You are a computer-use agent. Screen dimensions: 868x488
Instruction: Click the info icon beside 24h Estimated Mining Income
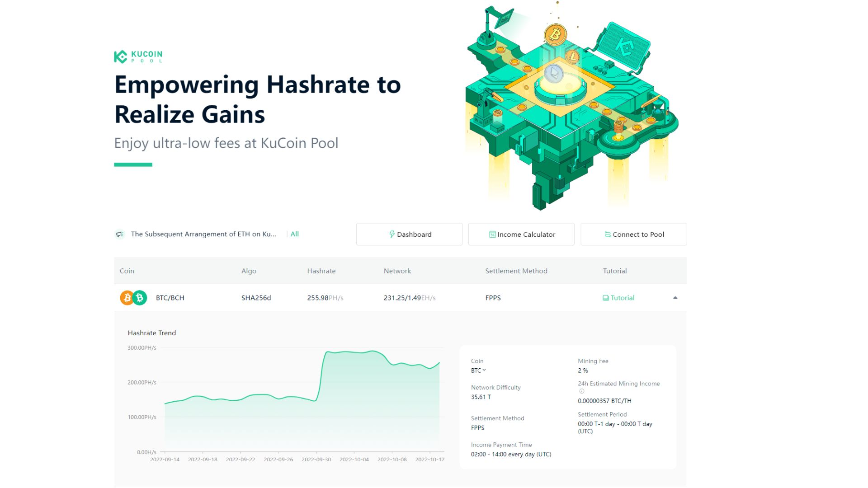click(x=582, y=391)
